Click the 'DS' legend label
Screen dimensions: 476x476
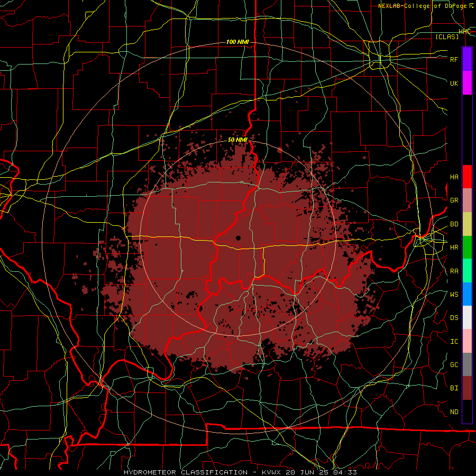[454, 318]
